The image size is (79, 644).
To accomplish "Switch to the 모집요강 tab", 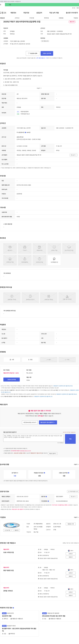I will 2,18.
